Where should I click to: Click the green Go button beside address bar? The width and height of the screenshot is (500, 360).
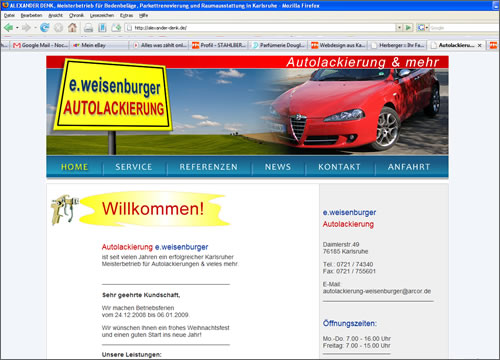pos(408,28)
